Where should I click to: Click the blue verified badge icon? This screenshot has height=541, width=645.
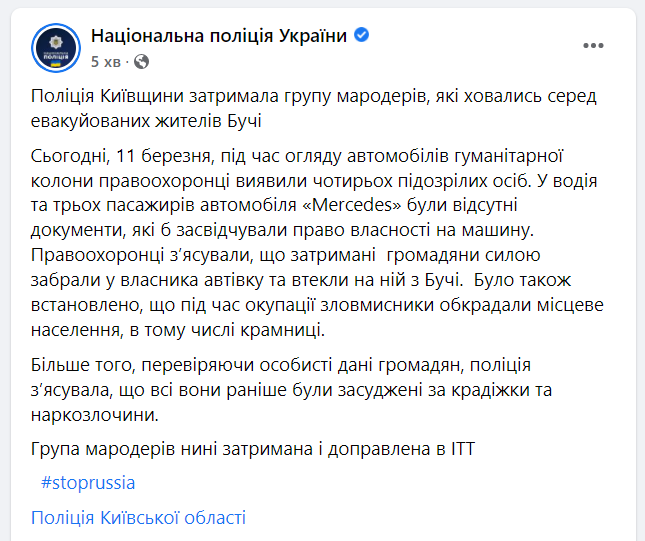pos(362,35)
